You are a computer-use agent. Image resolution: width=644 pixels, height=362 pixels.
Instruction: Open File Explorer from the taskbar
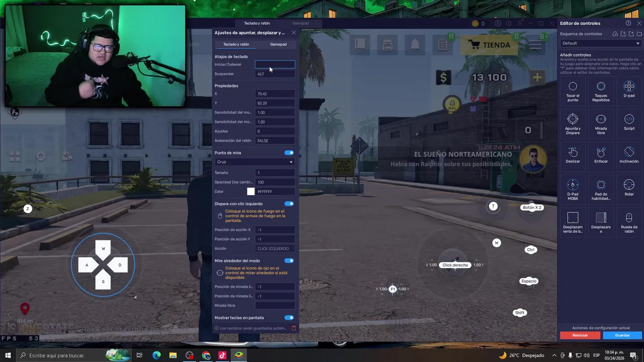click(173, 355)
